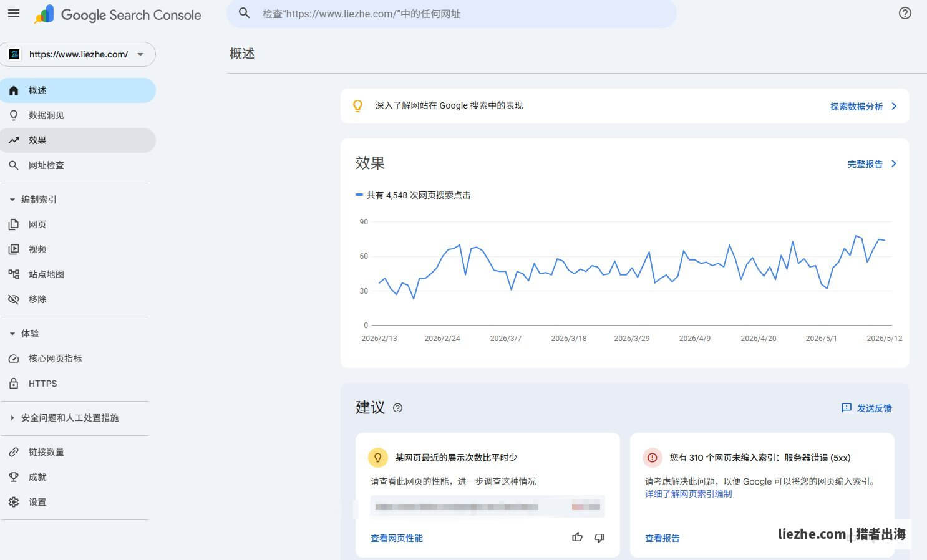Click the 2026/5/12 date label on chart
This screenshot has width=927, height=560.
point(884,339)
